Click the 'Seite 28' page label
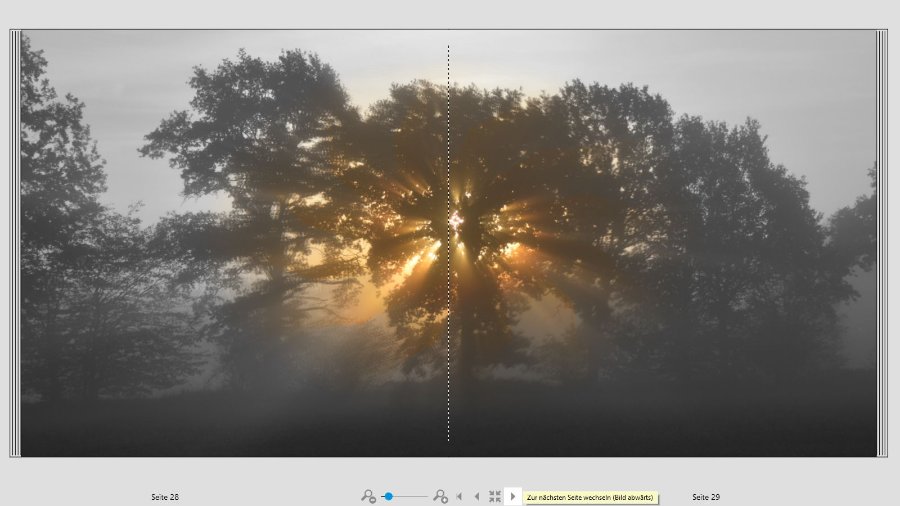The image size is (900, 506). [x=165, y=497]
